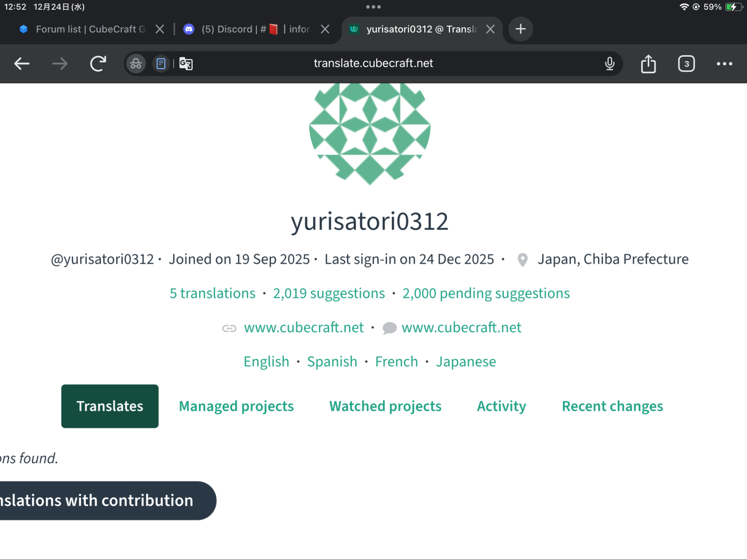Switch to Watched projects tab
The width and height of the screenshot is (747, 560).
tap(385, 406)
